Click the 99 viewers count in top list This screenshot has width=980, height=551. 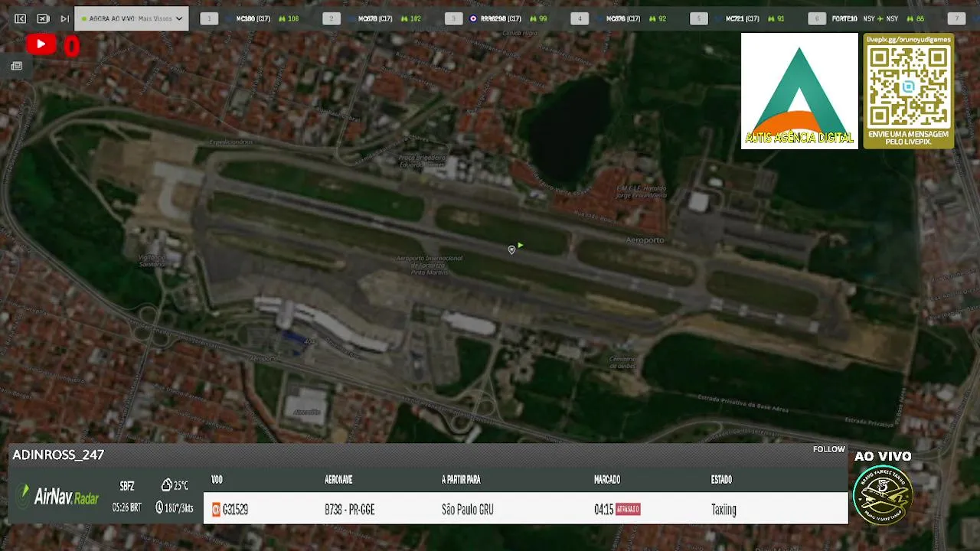coord(538,18)
